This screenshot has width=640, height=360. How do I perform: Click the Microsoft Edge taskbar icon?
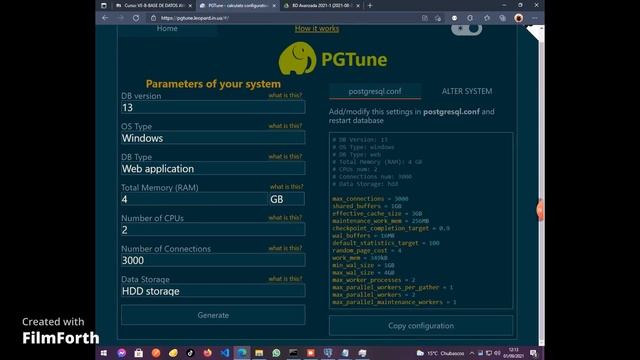point(242,353)
